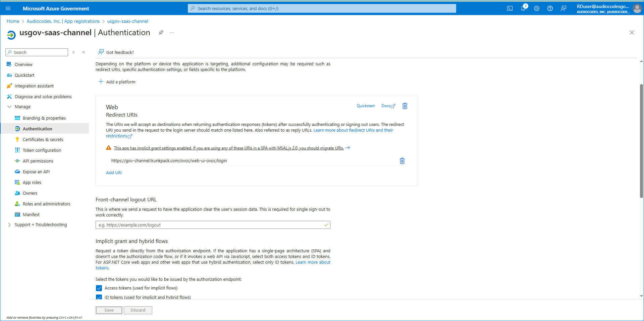The width and height of the screenshot is (644, 321).
Task: Pin the Authentication blade
Action: point(161,33)
